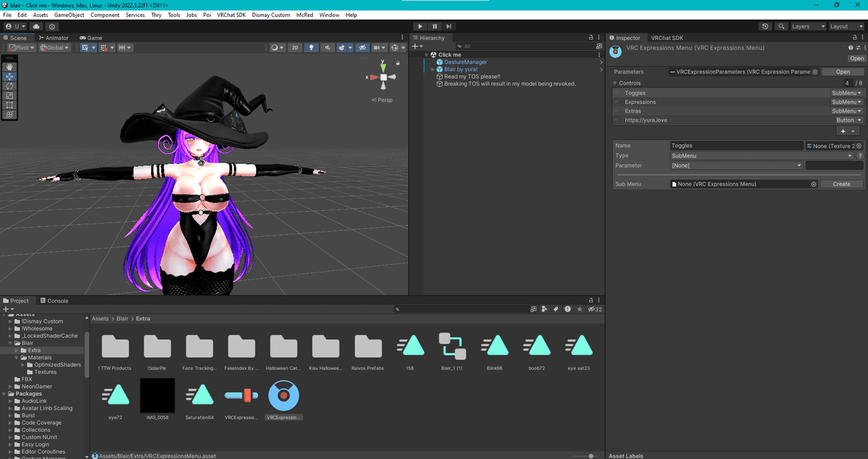Select the IMG_0058 thumbnail asset
This screenshot has height=459, width=868.
tap(157, 399)
